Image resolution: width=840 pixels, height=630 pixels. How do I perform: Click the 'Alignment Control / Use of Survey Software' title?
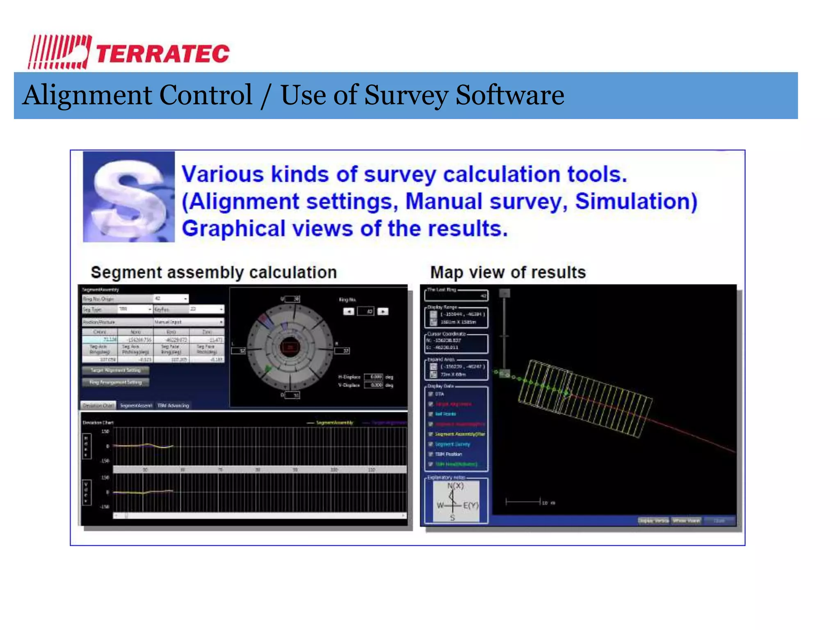pos(293,95)
